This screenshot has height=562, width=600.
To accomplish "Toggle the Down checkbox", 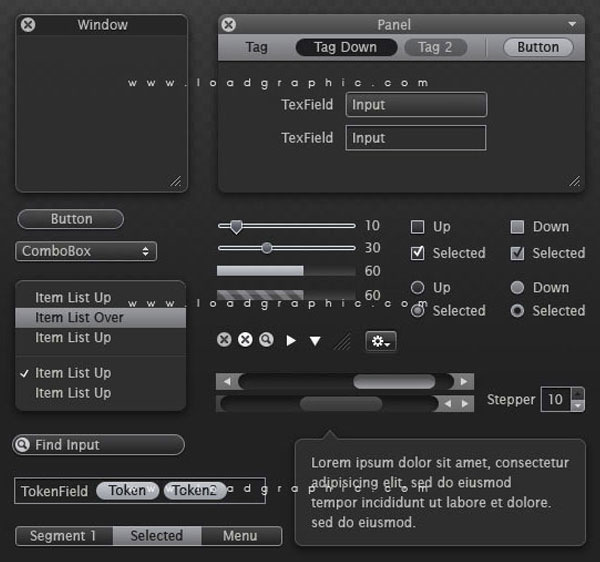I will (x=517, y=227).
